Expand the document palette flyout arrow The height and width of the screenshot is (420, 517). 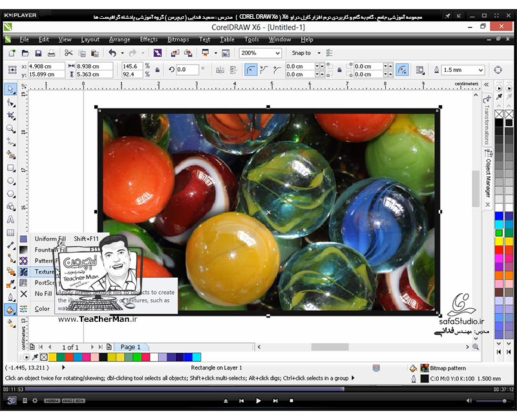pyautogui.click(x=26, y=357)
